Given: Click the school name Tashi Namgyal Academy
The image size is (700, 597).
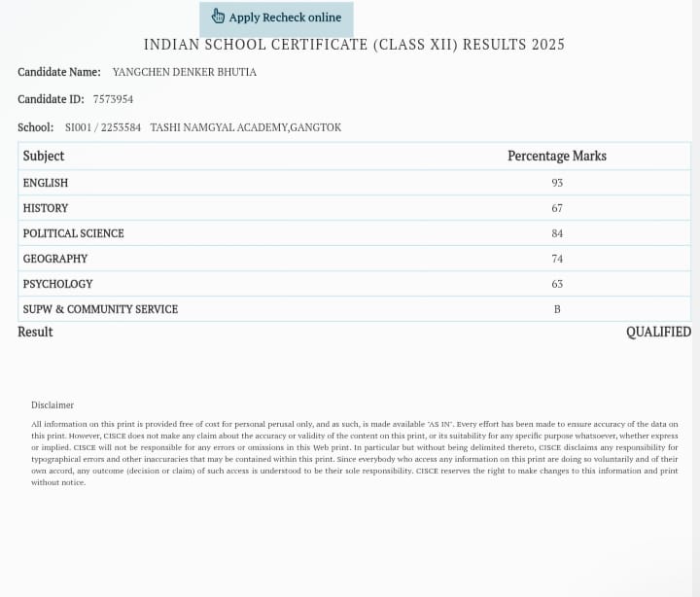Looking at the screenshot, I should point(245,127).
